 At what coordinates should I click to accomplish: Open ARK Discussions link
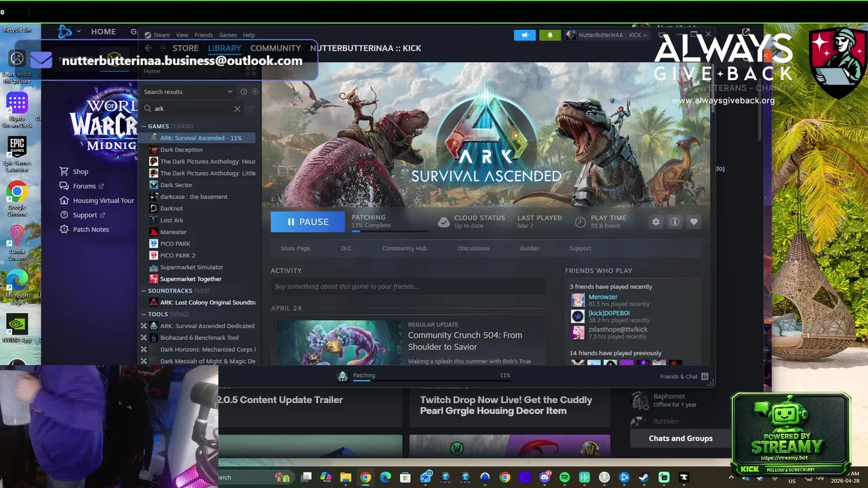[473, 248]
